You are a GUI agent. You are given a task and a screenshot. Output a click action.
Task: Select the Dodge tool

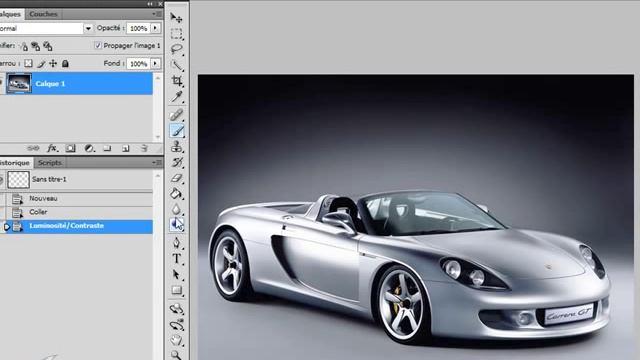(x=177, y=225)
